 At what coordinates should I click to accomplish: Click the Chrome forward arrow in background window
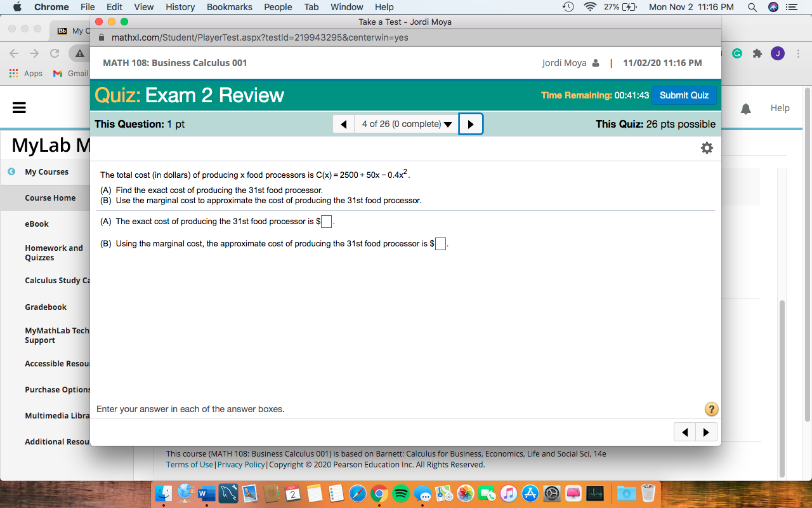34,53
